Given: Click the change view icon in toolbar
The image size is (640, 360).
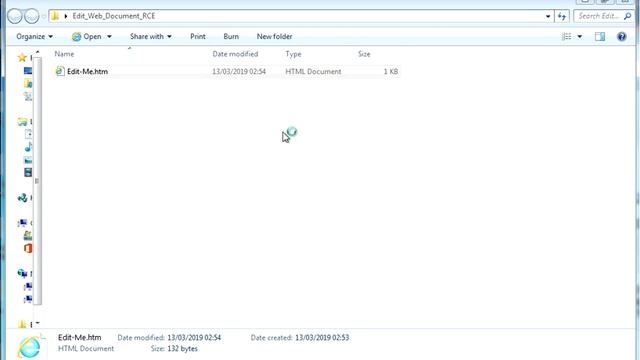Looking at the screenshot, I should 567,37.
